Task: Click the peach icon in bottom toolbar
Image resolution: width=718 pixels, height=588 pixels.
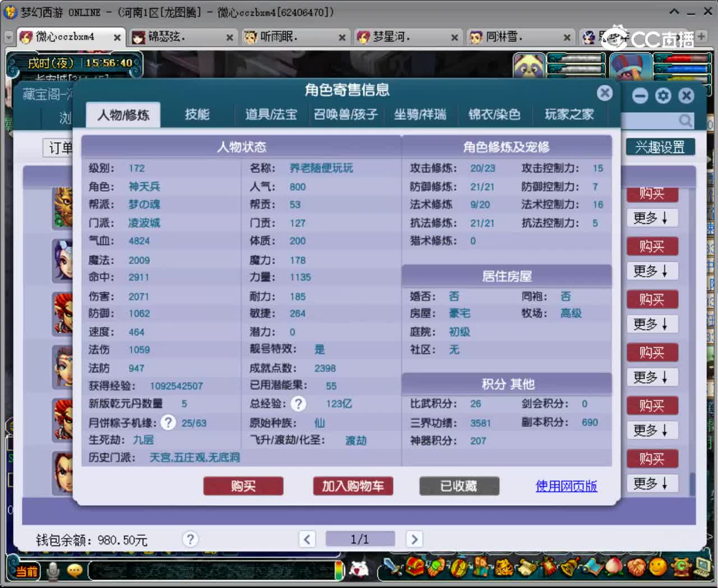Action: click(614, 567)
